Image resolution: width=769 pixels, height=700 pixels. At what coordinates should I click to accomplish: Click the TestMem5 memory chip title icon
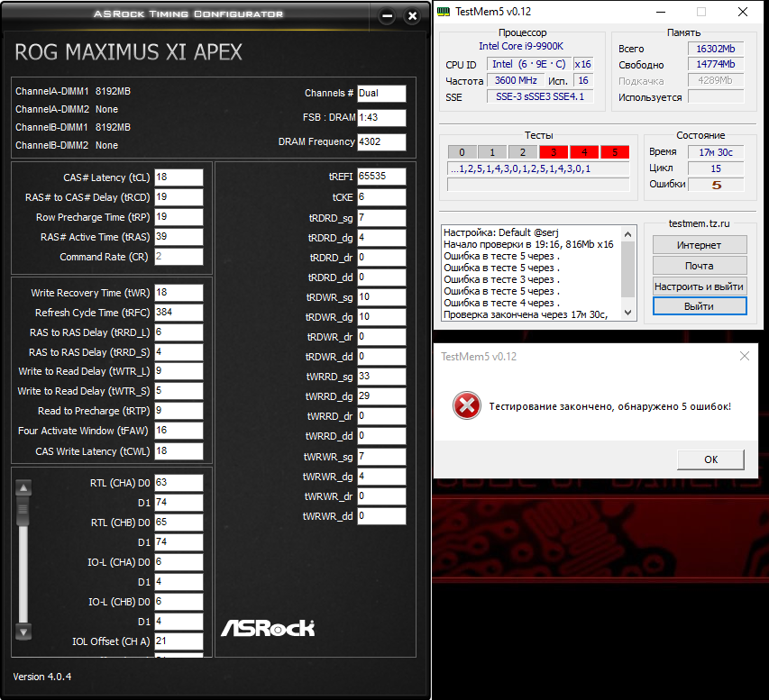(444, 12)
